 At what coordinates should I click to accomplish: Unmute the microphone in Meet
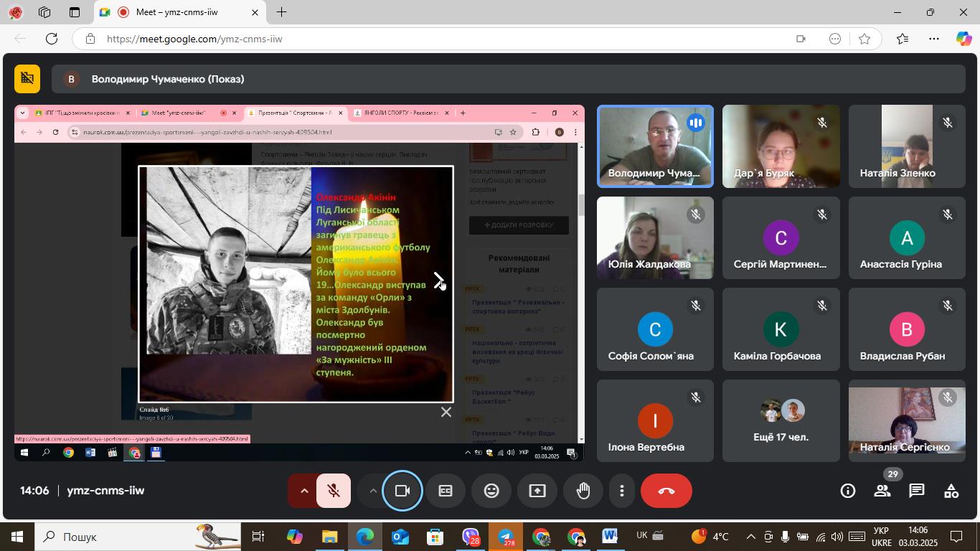334,491
